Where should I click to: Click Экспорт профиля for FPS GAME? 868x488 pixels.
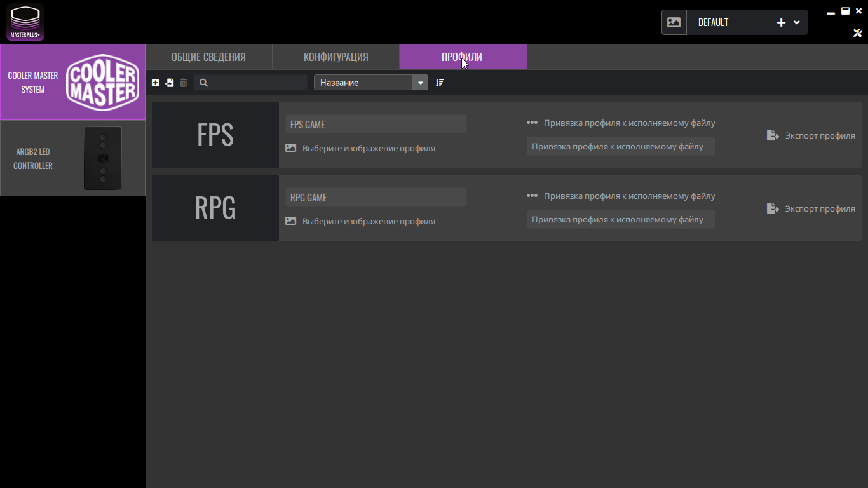click(x=820, y=135)
